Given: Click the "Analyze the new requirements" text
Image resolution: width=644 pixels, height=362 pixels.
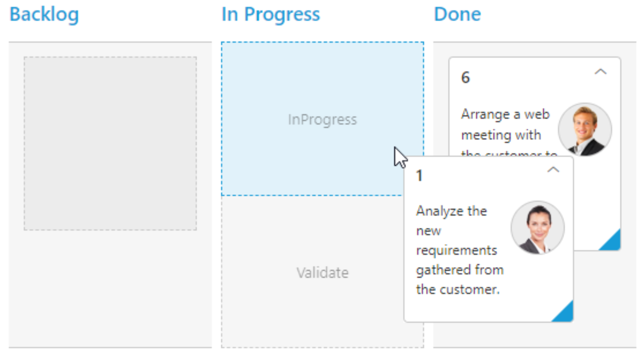Looking at the screenshot, I should [460, 250].
